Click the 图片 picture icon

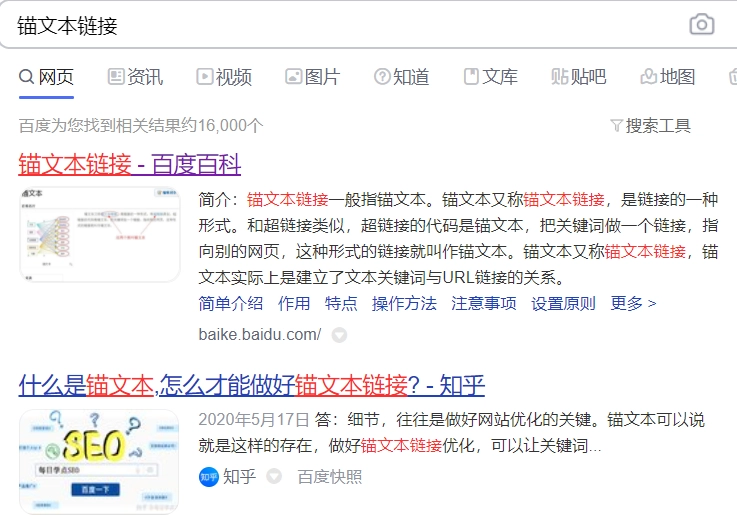(x=293, y=76)
